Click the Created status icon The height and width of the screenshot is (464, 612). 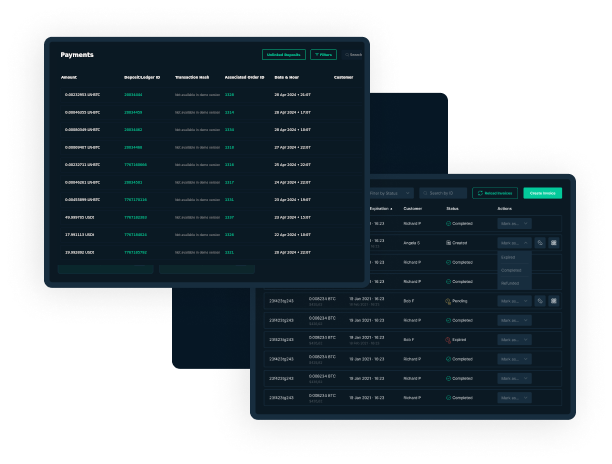pyautogui.click(x=448, y=243)
